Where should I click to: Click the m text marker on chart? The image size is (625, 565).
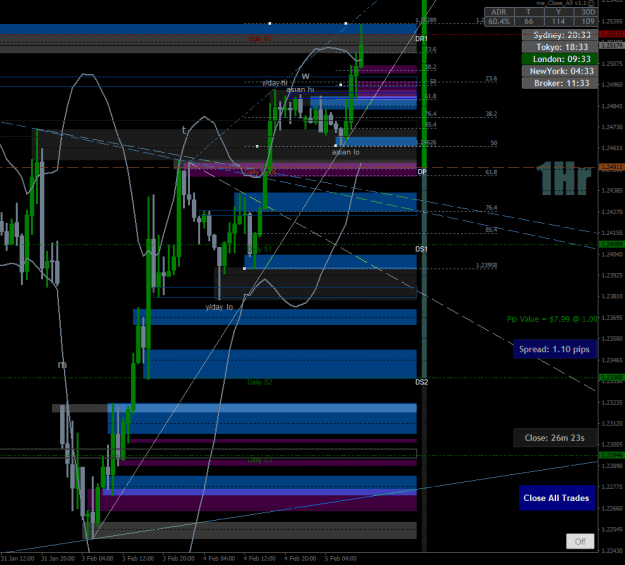[62, 364]
